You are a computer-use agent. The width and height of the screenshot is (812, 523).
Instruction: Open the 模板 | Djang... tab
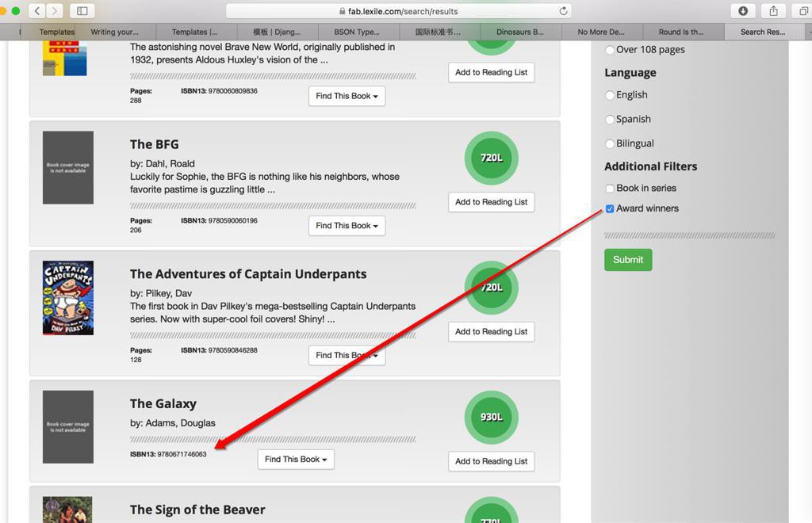point(277,32)
